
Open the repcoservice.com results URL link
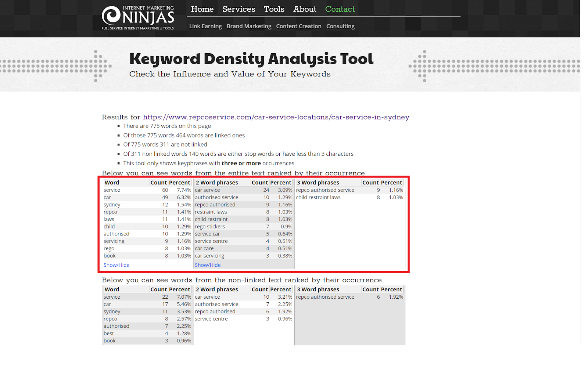276,117
